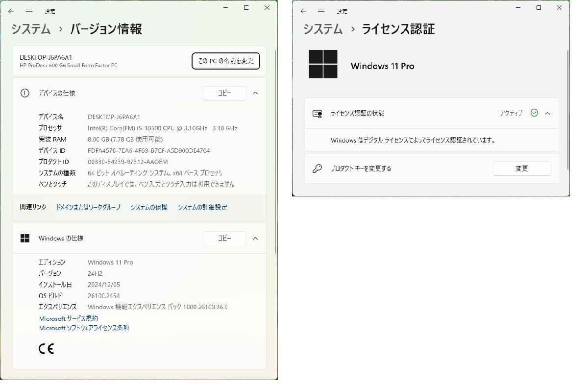The width and height of the screenshot is (588, 385).
Task: Navigate to システム breadcrumb in ライセンス認証 window
Action: pyautogui.click(x=323, y=29)
